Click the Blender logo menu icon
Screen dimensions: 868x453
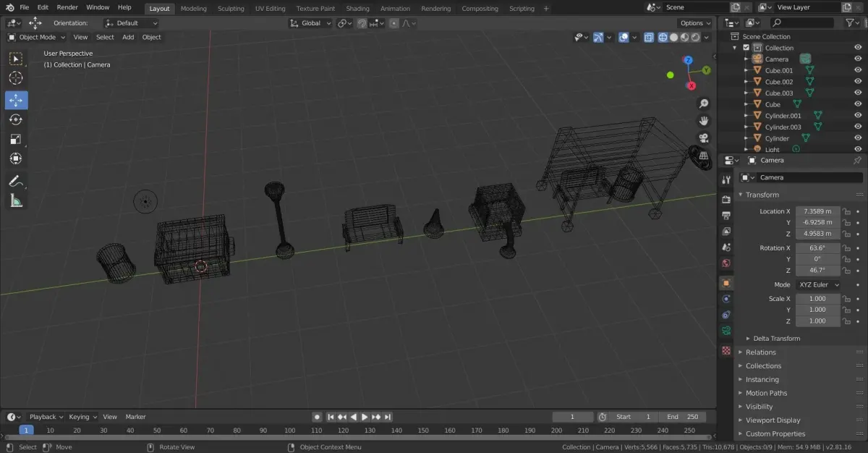pos(9,7)
